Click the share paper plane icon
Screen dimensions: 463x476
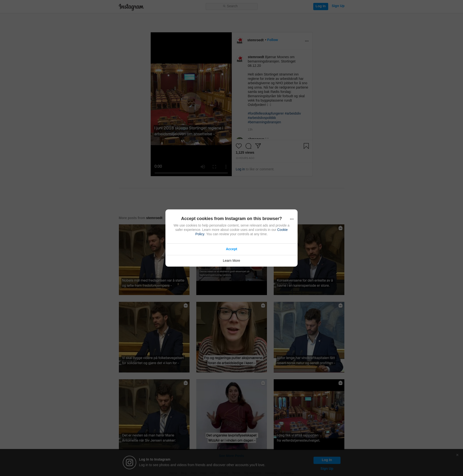pos(258,146)
